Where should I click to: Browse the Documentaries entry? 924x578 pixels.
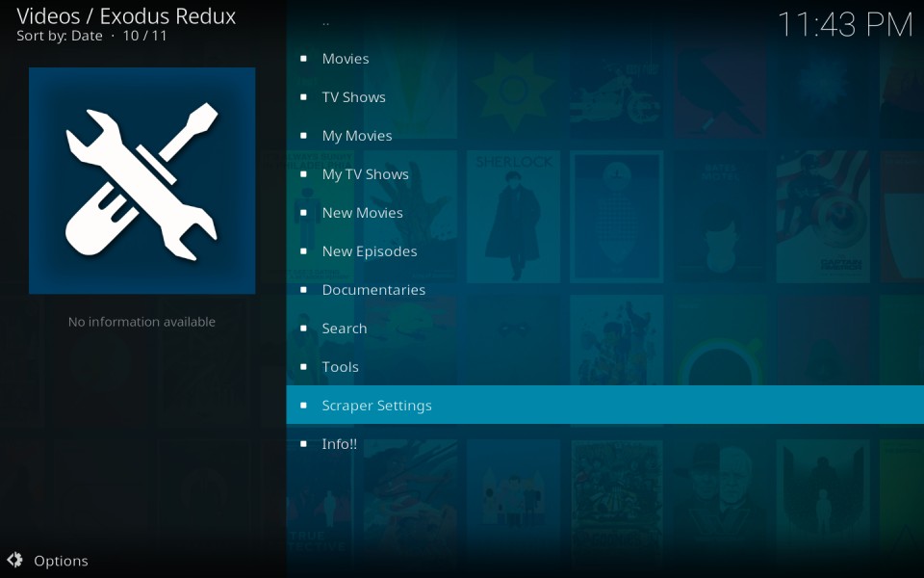click(604, 290)
